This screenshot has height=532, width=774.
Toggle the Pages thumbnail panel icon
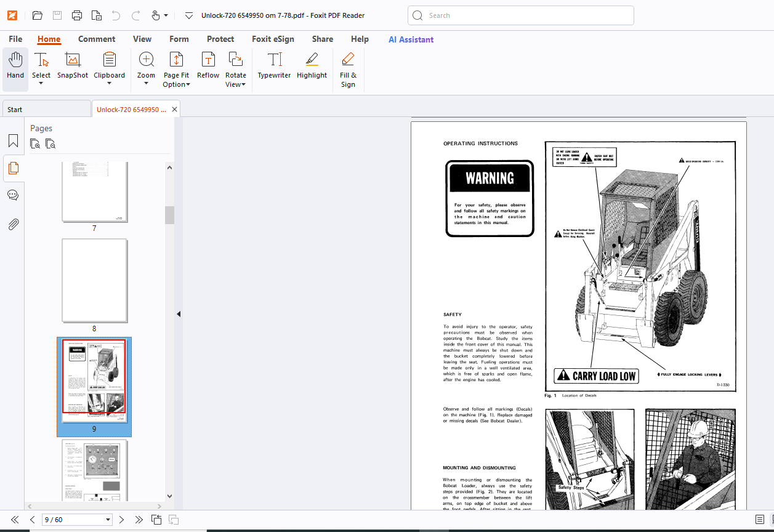pyautogui.click(x=13, y=168)
